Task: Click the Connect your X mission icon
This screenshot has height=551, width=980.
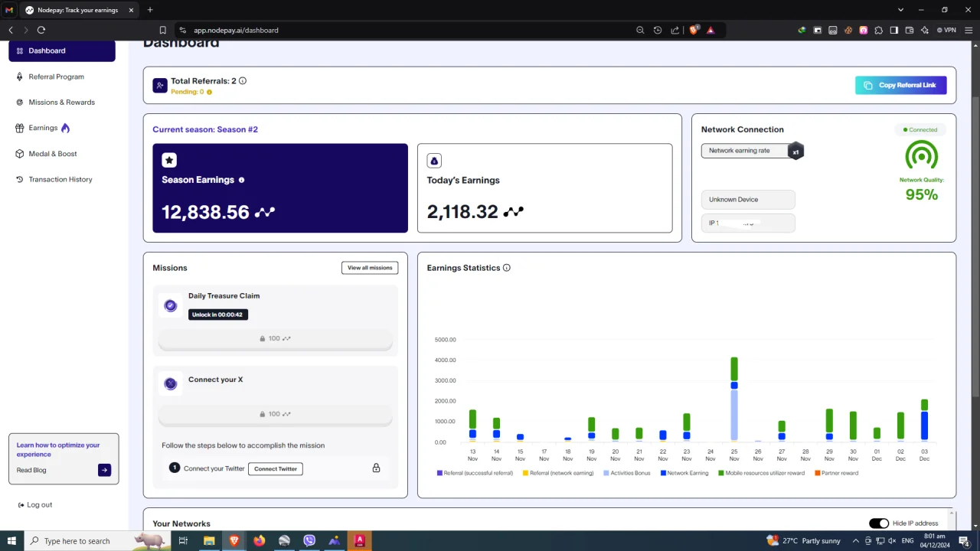Action: pyautogui.click(x=171, y=383)
